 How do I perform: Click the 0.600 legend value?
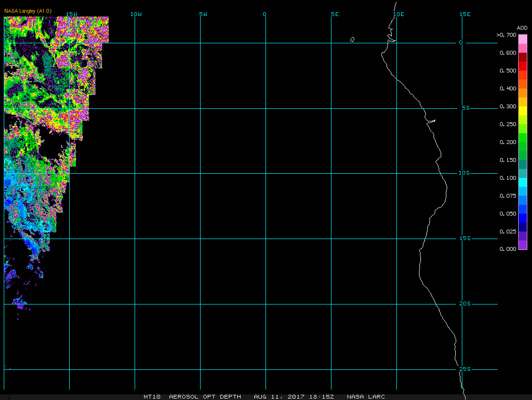(508, 53)
